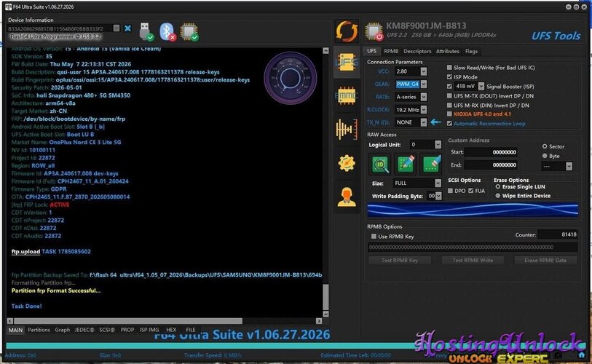Check the Use RPMB Key box
The height and width of the screenshot is (364, 592).
[x=374, y=237]
